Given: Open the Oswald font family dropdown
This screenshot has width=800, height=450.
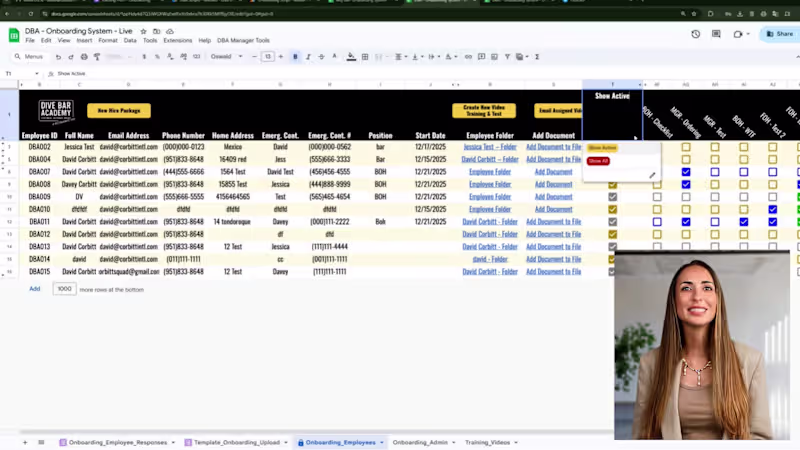Looking at the screenshot, I should point(227,57).
